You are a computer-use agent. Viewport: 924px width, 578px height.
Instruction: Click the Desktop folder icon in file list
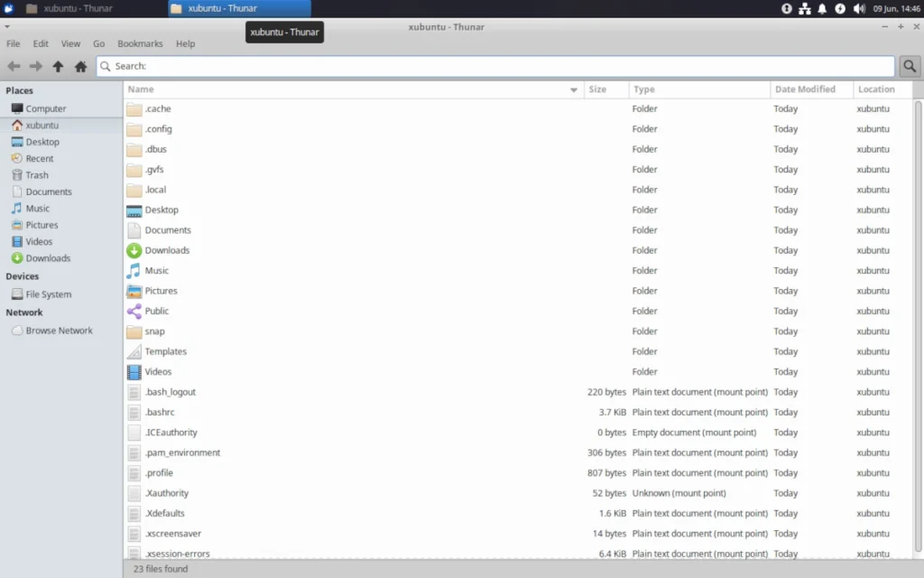(x=134, y=210)
